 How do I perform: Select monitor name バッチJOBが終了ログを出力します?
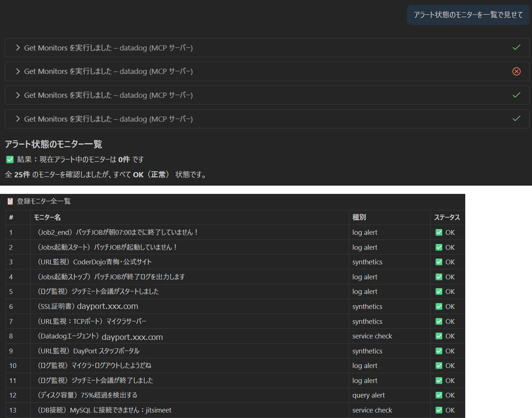(139, 277)
